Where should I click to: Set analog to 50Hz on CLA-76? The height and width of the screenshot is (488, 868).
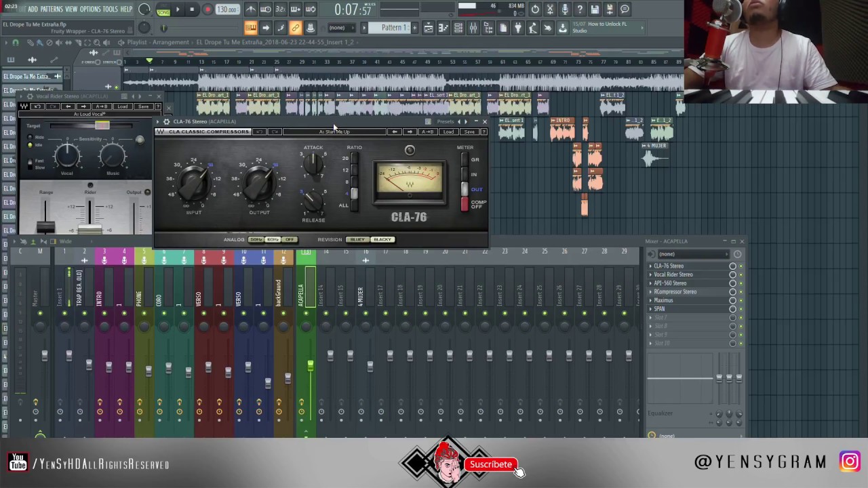(256, 239)
